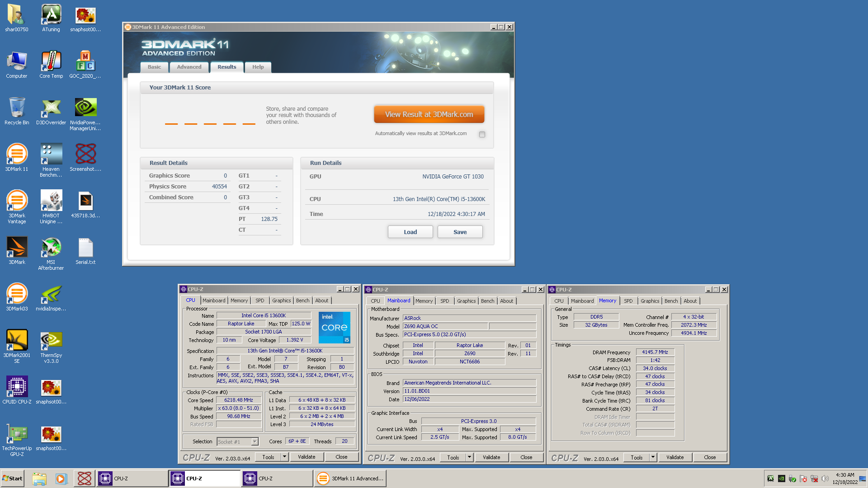
Task: Select the Results tab in 3DMark 11
Action: tap(227, 67)
